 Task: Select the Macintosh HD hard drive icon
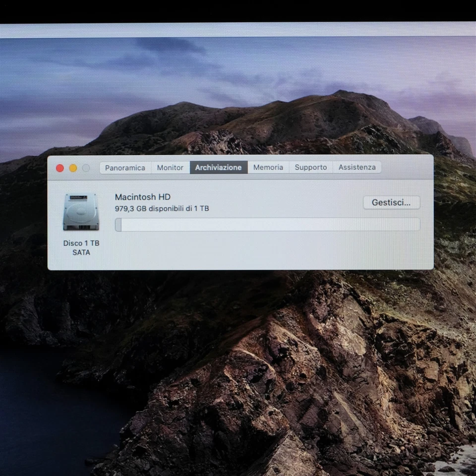(80, 213)
